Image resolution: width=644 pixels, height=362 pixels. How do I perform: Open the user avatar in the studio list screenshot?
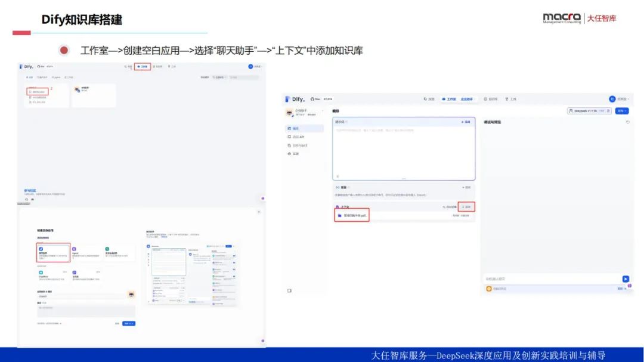click(250, 67)
